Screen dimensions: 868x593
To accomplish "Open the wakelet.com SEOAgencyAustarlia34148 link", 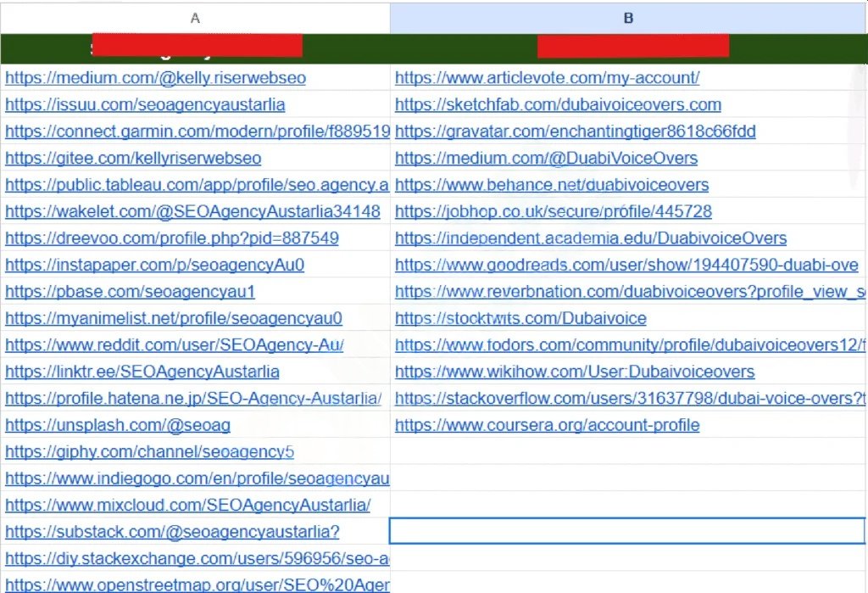I will (x=192, y=211).
